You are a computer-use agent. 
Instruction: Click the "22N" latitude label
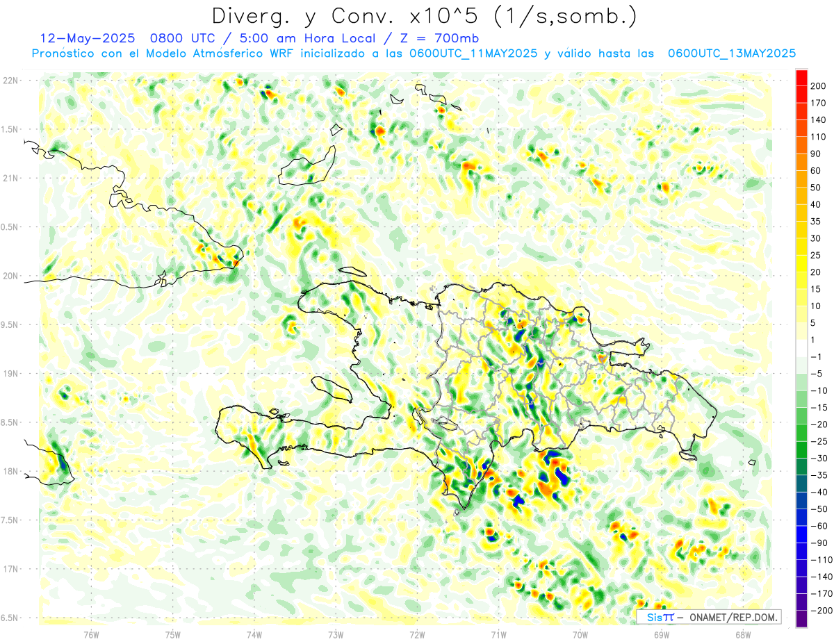(10, 81)
